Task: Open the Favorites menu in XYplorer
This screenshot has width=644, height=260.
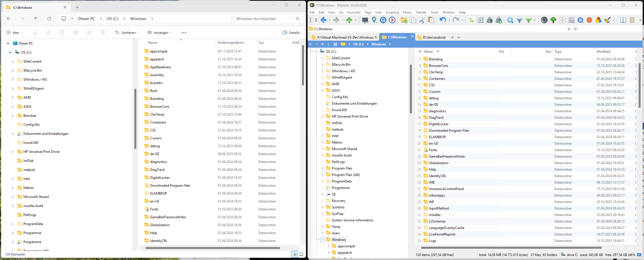Action: coord(354,12)
